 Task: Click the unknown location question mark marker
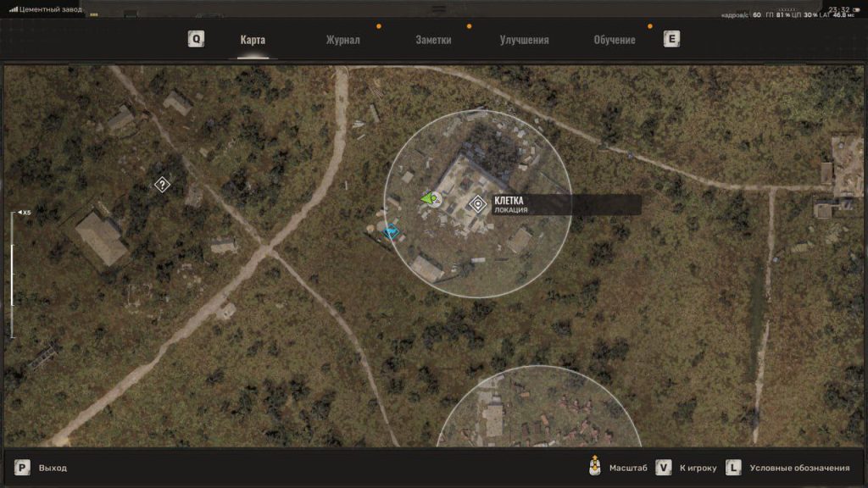[162, 185]
